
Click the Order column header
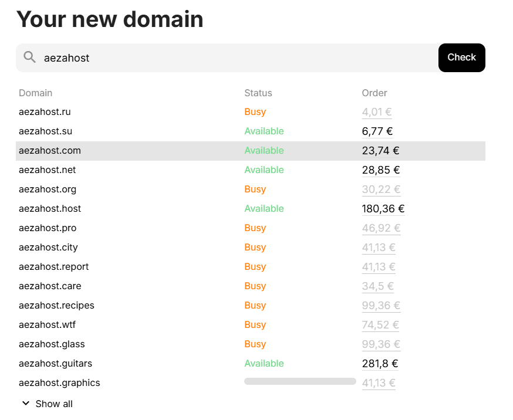tap(374, 93)
